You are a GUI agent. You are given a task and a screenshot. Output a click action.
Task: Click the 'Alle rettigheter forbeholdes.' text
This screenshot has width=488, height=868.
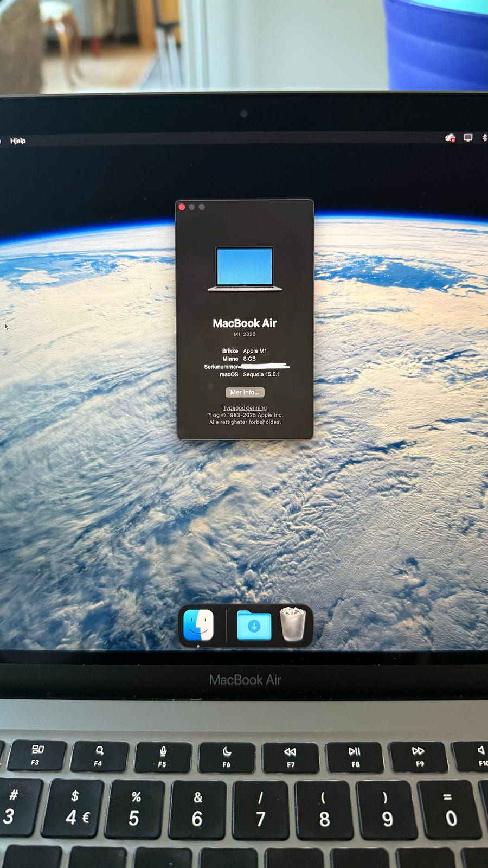point(245,422)
